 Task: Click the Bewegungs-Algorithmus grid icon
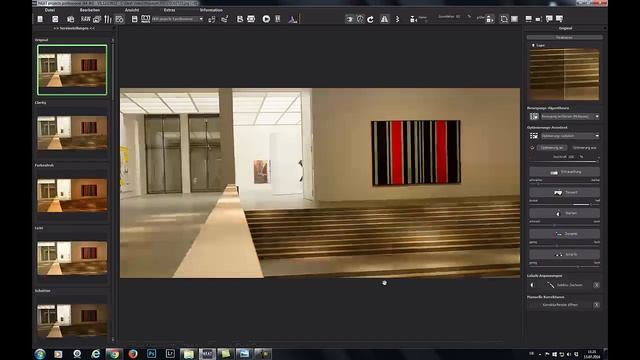pyautogui.click(x=534, y=116)
